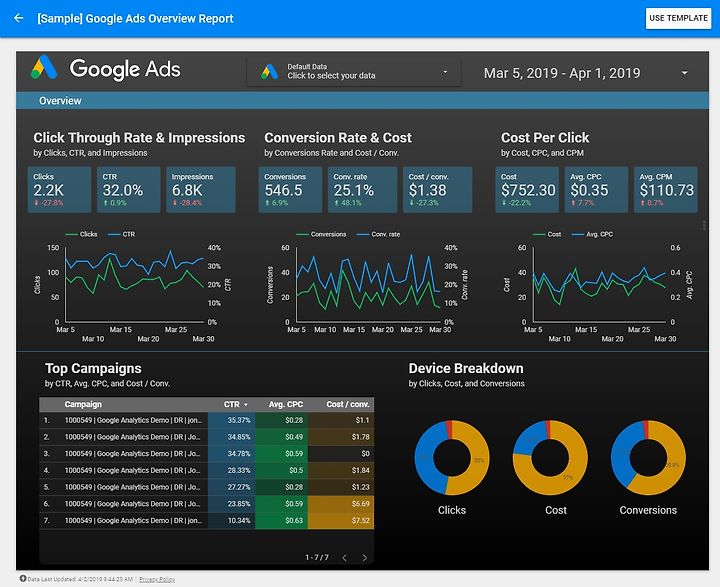Click the $6.69 cost per conversion cell

tap(341, 504)
